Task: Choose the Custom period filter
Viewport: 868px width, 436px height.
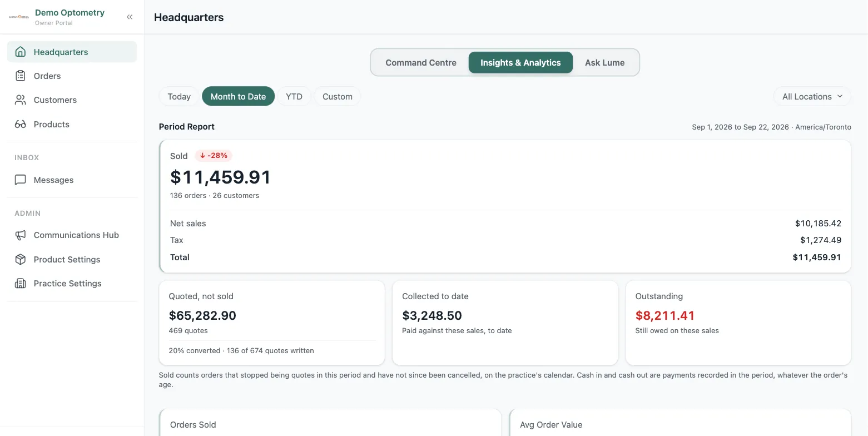Action: coord(338,96)
